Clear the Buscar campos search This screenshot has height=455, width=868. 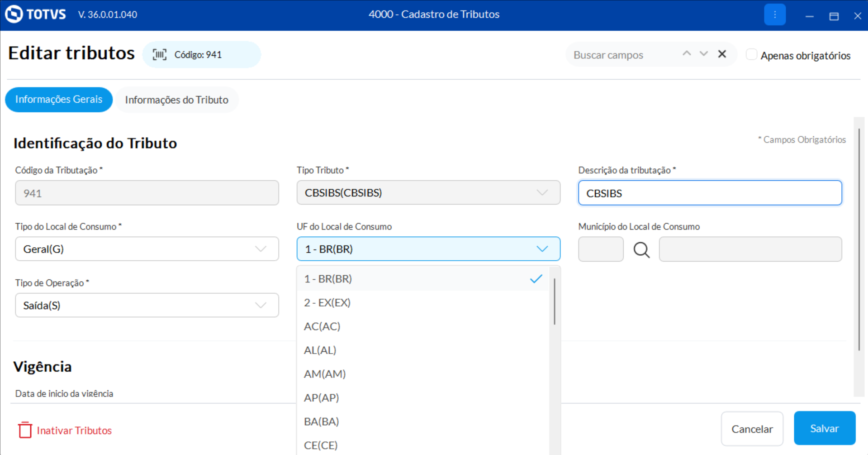(722, 54)
